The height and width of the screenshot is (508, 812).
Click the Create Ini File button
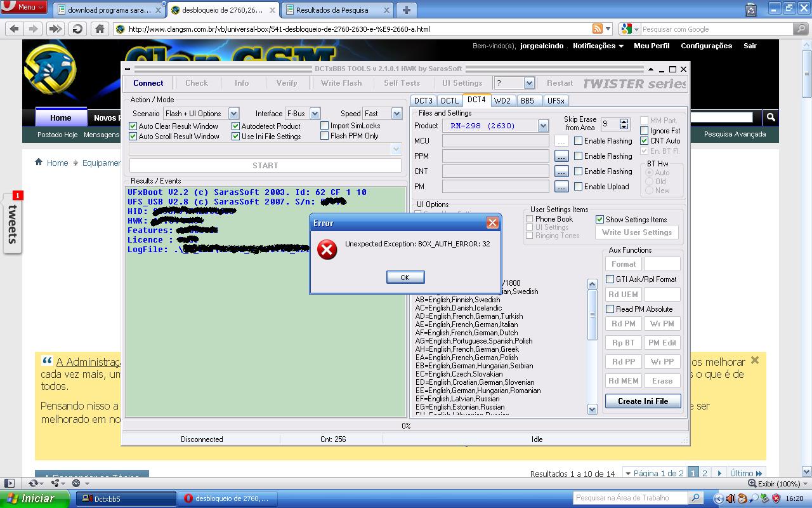tap(643, 401)
